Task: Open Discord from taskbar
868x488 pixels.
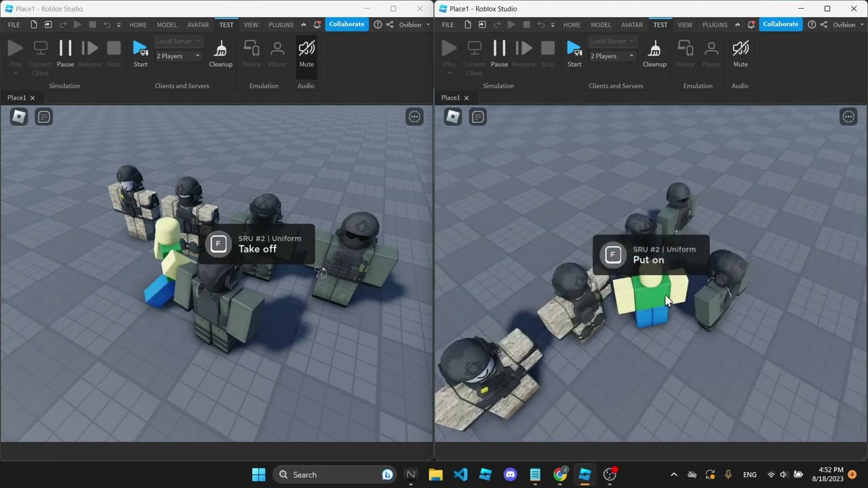Action: pyautogui.click(x=510, y=474)
